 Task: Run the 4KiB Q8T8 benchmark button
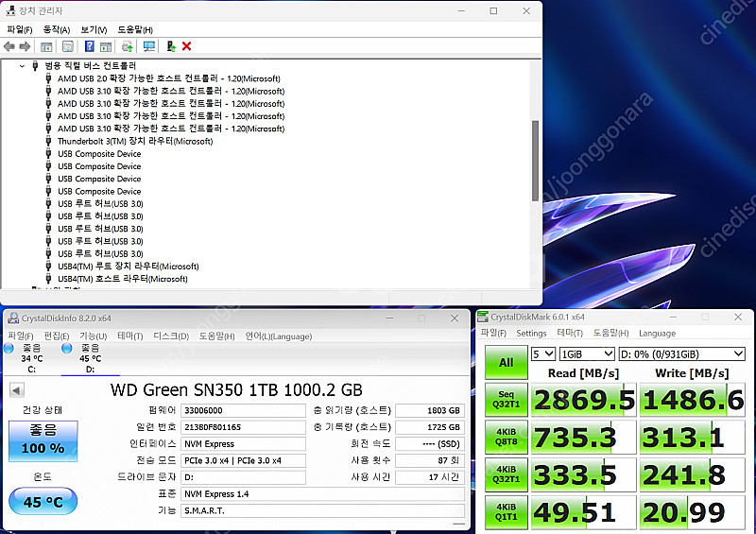tap(507, 437)
